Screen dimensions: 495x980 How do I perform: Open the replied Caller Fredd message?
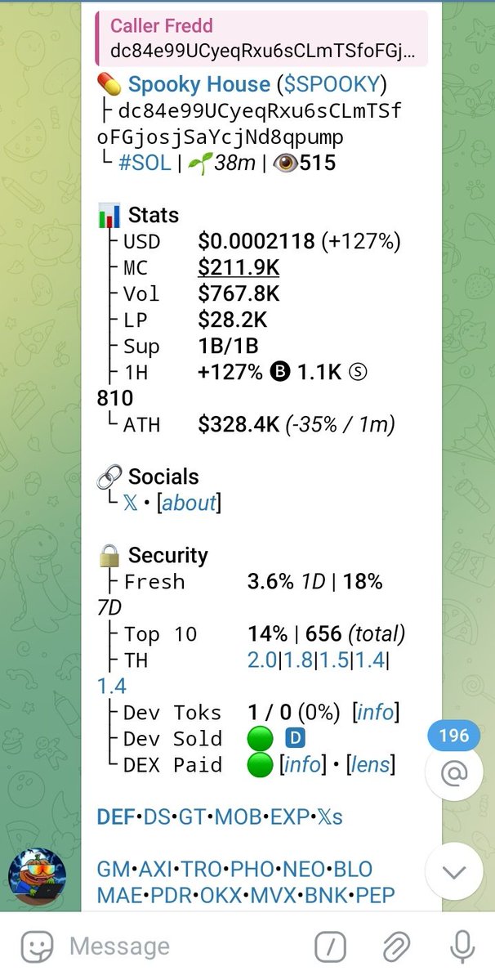[x=261, y=38]
